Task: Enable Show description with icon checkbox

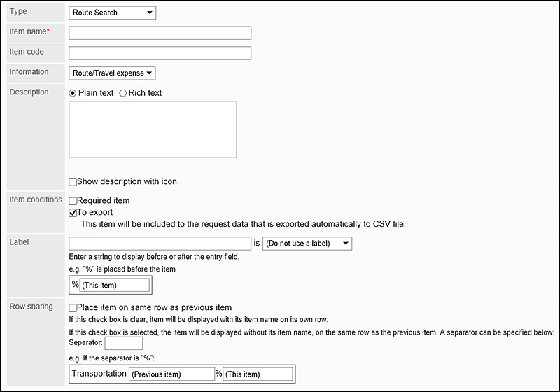Action: [73, 182]
